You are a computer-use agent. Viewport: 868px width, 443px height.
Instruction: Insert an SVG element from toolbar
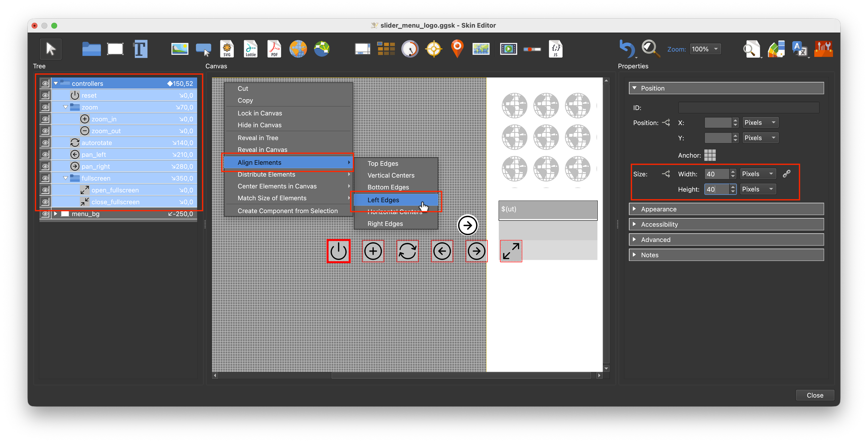(x=227, y=49)
